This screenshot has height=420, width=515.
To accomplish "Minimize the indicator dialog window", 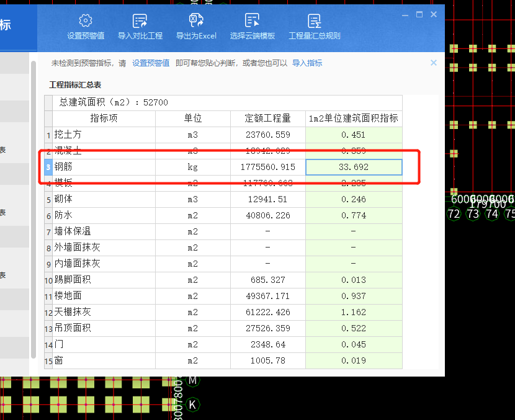I will click(405, 15).
